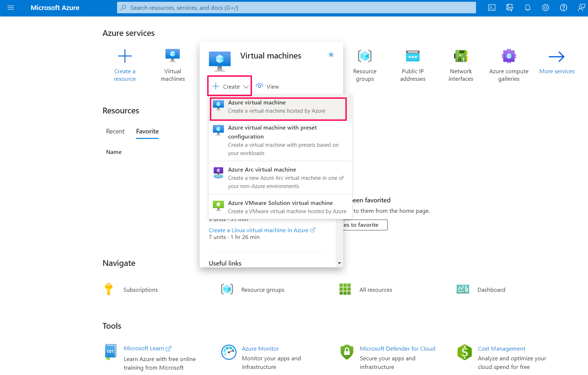Image resolution: width=588 pixels, height=375 pixels.
Task: Open Network interfaces service
Action: click(461, 65)
